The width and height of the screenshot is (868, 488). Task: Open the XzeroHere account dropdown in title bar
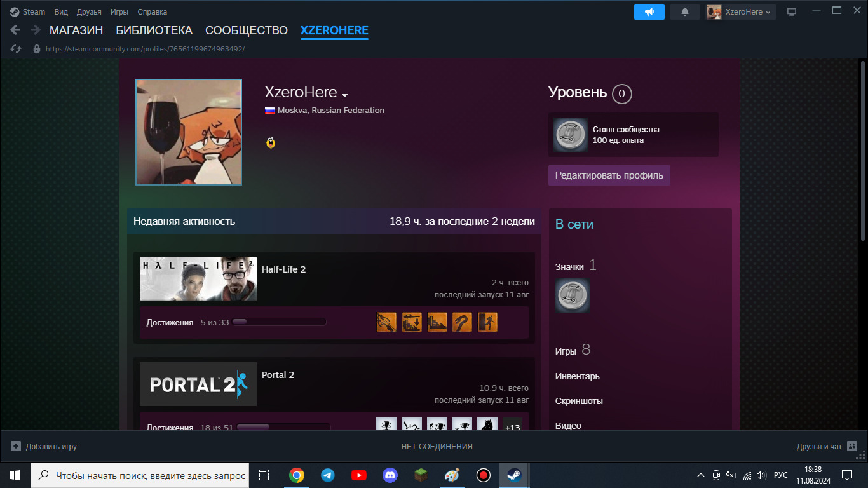pos(741,12)
